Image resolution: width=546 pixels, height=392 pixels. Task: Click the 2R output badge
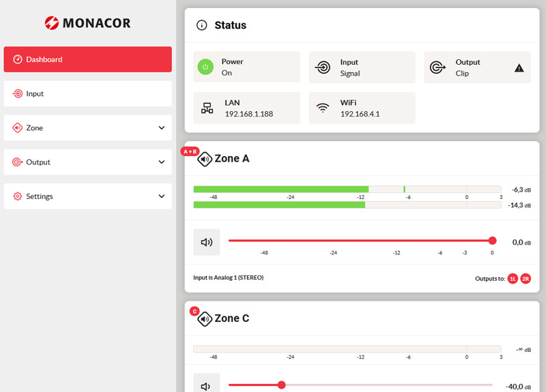click(526, 279)
